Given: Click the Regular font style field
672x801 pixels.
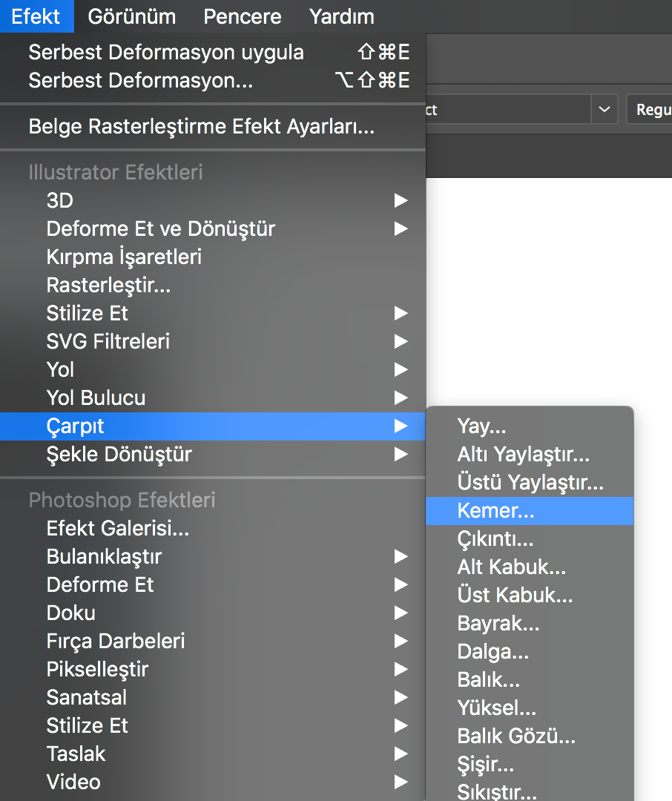Looking at the screenshot, I should coord(650,109).
